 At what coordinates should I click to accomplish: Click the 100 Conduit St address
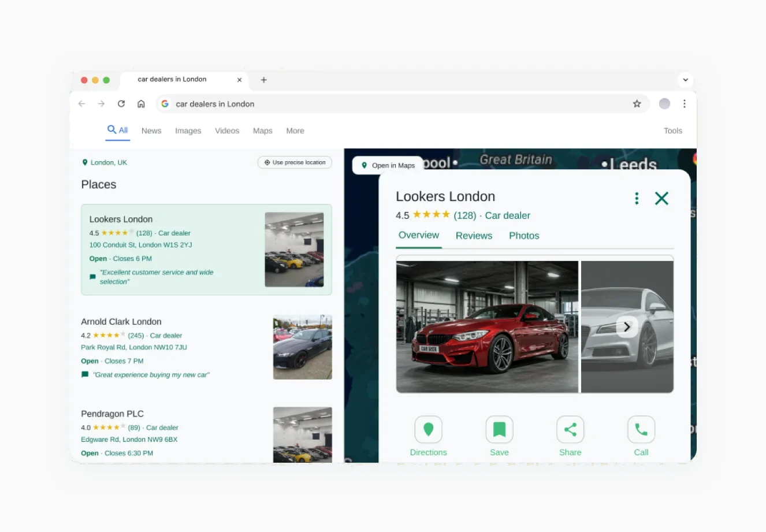[140, 245]
